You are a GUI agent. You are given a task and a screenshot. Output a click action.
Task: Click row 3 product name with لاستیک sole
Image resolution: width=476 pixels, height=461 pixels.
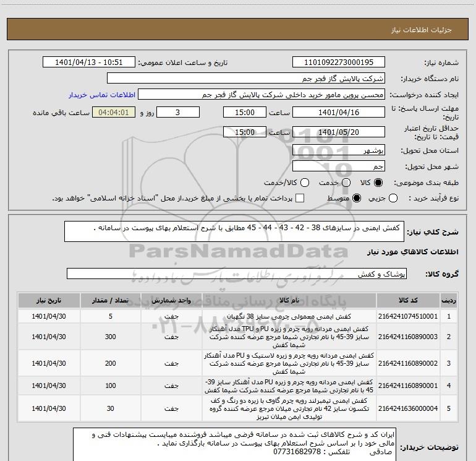pos(289,363)
